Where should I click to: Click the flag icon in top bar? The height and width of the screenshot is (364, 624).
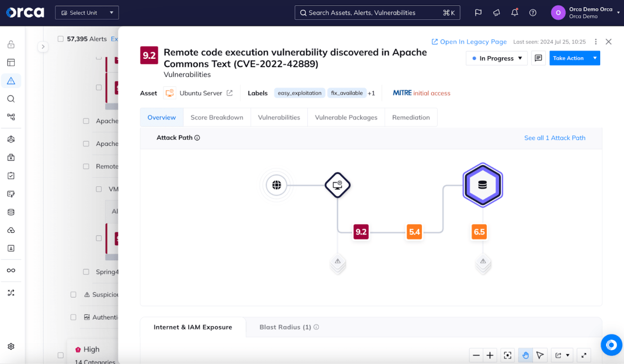point(478,12)
